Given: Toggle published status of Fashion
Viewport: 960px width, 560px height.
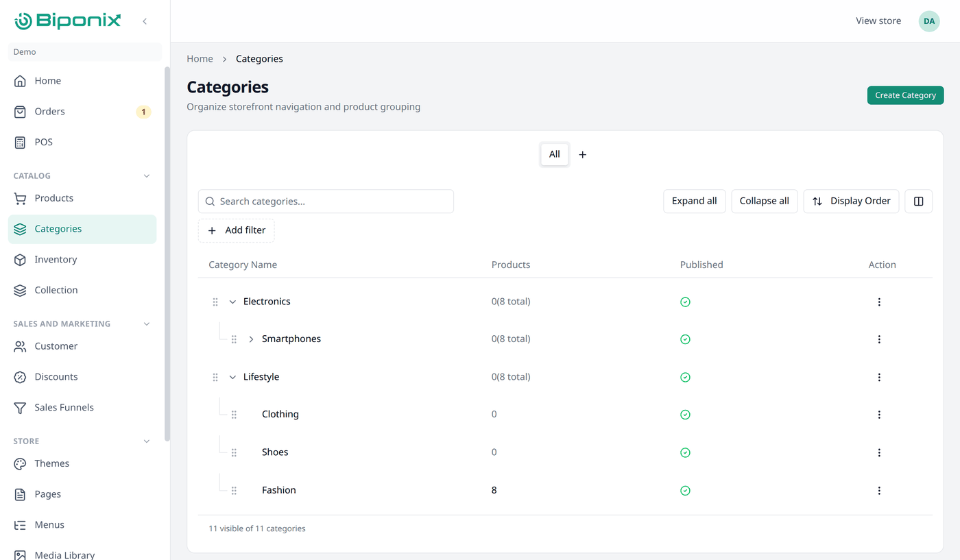Looking at the screenshot, I should coord(685,491).
